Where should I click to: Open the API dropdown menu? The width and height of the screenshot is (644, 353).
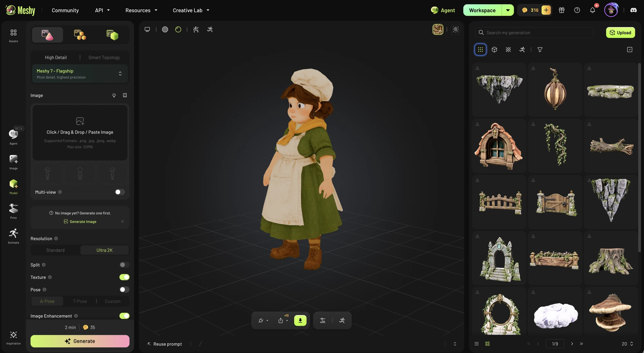point(102,10)
